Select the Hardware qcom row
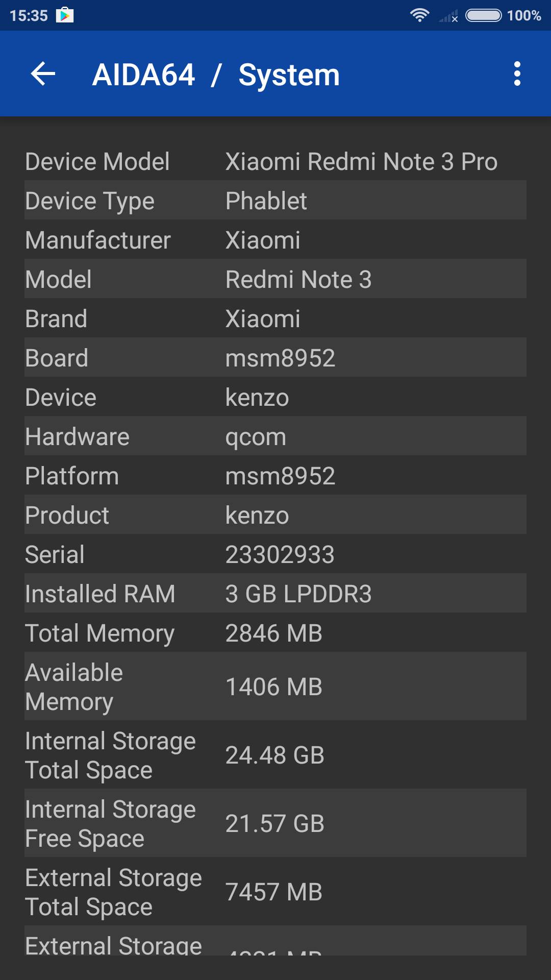Viewport: 551px width, 980px height. tap(275, 436)
